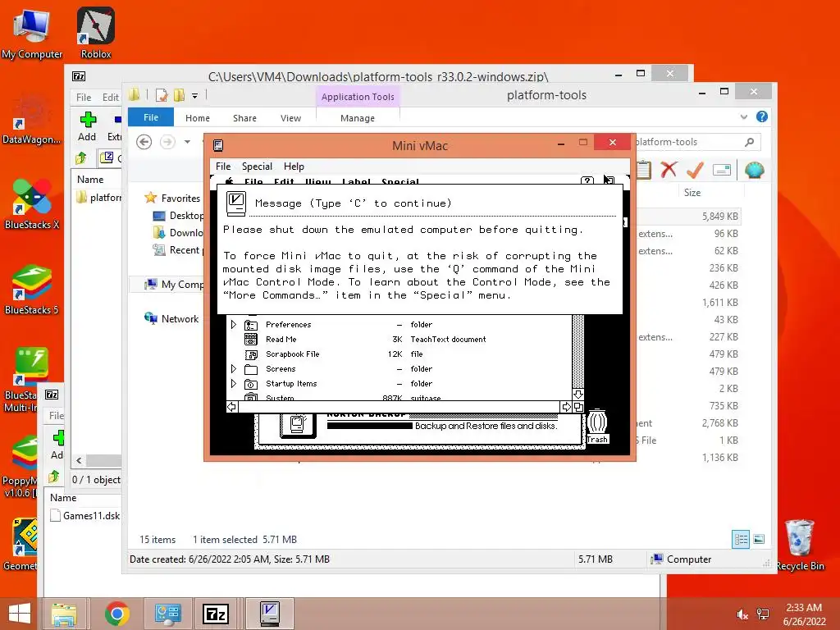Click the 7-Zip Name column header
840x630 pixels.
[90, 180]
